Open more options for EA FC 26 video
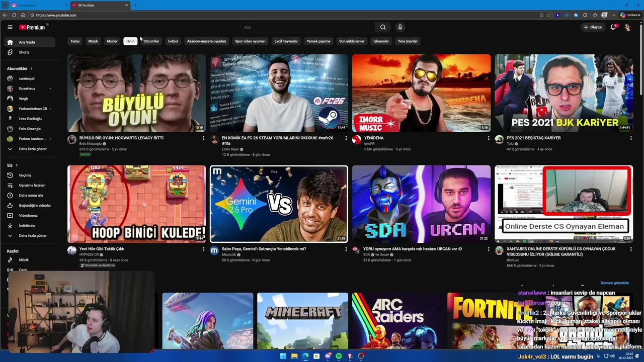 [x=346, y=138]
